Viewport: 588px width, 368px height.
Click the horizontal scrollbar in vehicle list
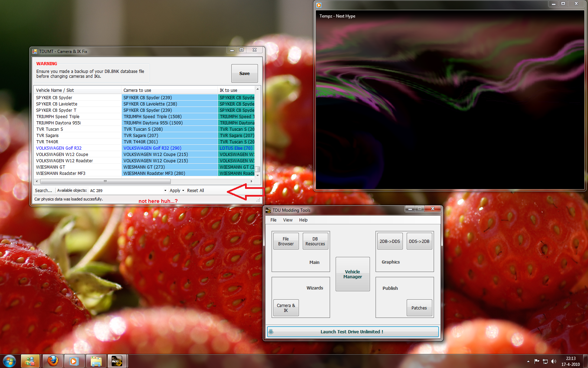pyautogui.click(x=105, y=182)
